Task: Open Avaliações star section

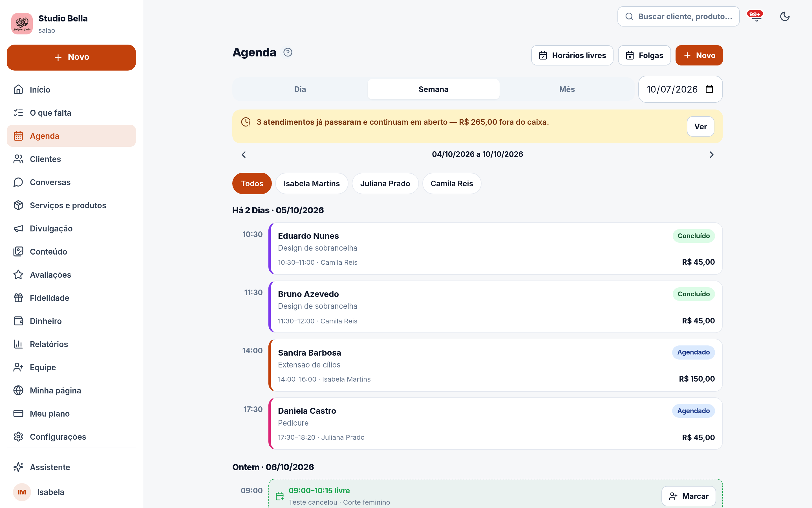Action: coord(71,275)
